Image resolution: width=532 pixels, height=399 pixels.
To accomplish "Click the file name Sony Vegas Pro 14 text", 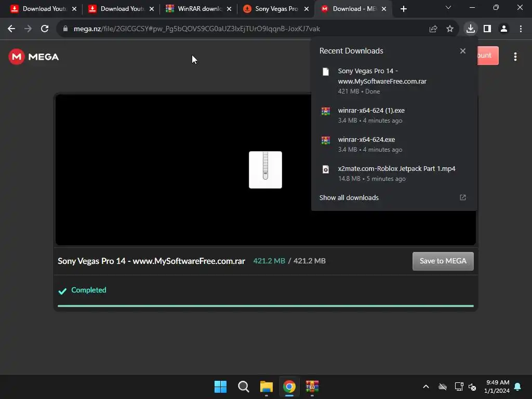I will click(151, 261).
